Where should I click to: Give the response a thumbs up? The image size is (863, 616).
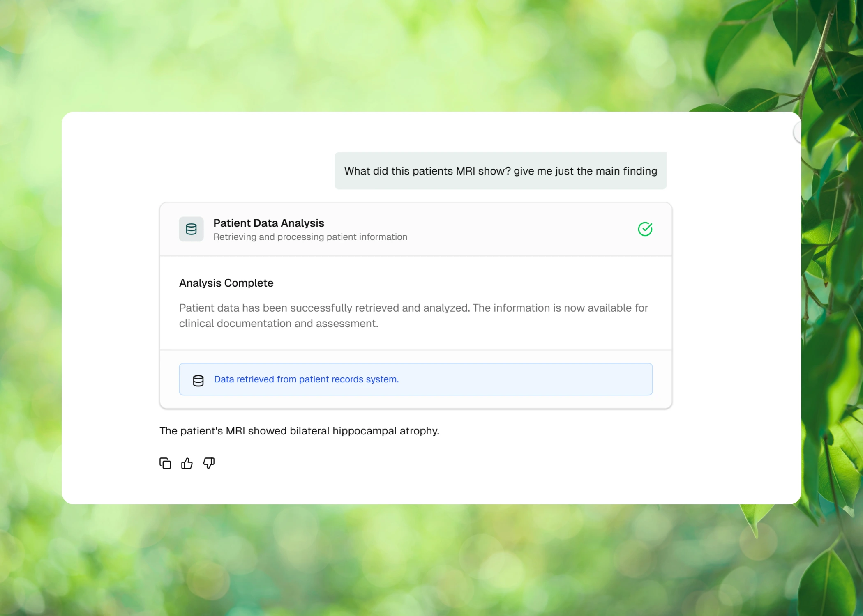pyautogui.click(x=187, y=463)
